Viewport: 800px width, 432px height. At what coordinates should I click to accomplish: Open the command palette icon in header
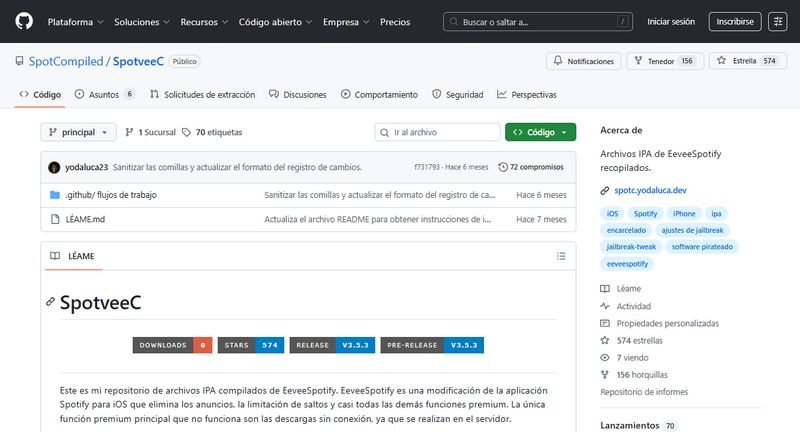777,21
